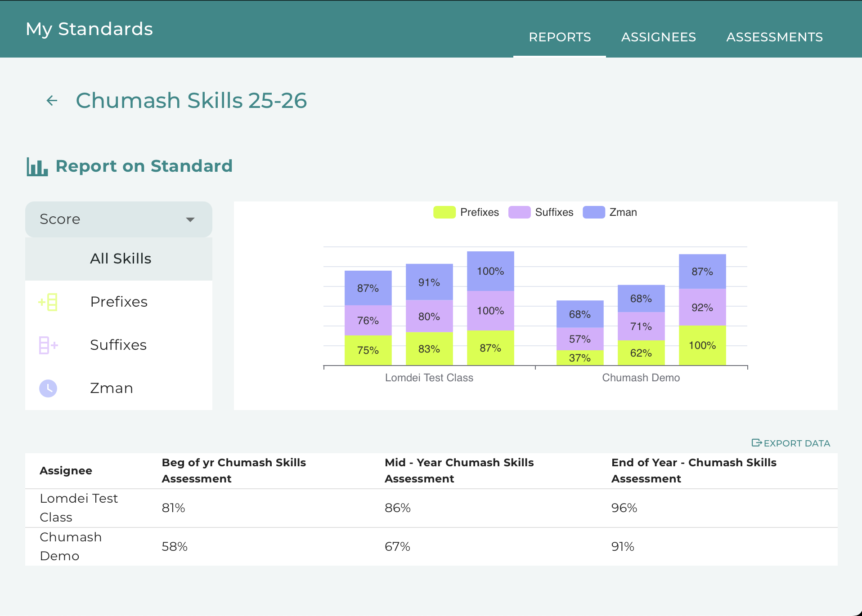Viewport: 862px width, 616px height.
Task: Select the Zman clock icon in the sidebar
Action: (48, 388)
